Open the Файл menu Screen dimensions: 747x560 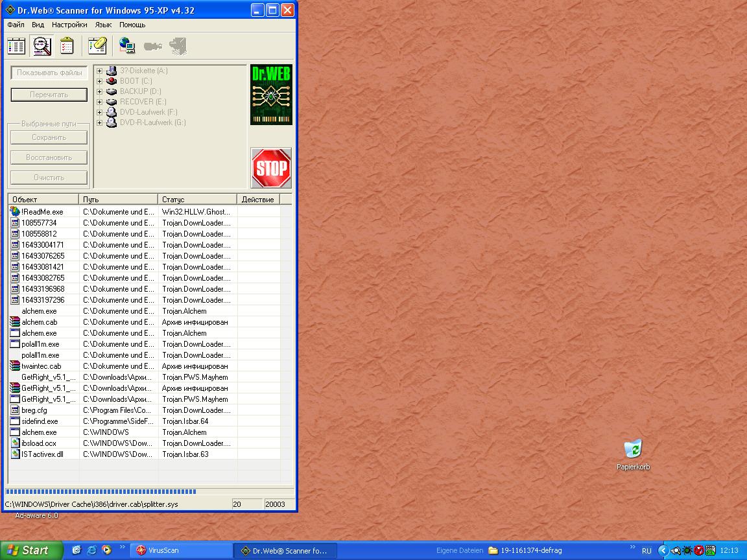[16, 25]
